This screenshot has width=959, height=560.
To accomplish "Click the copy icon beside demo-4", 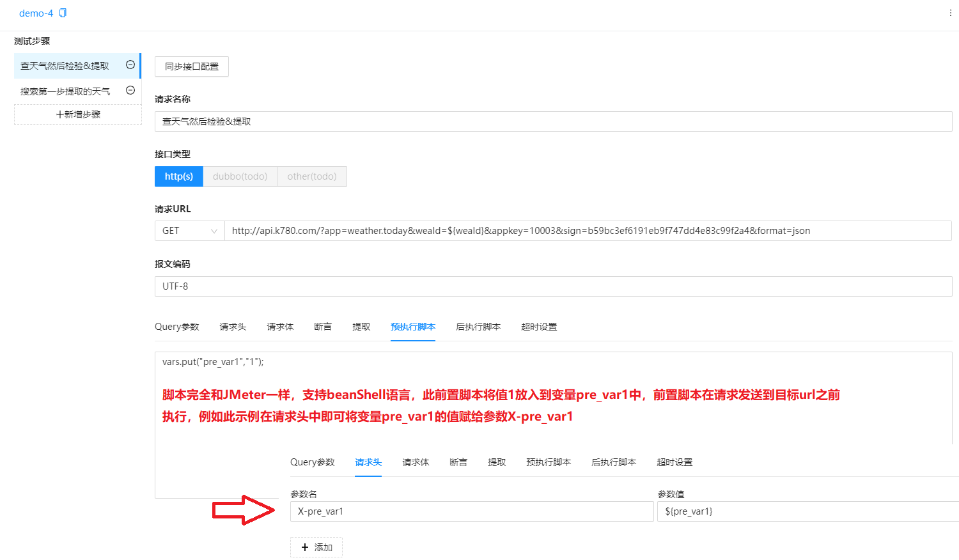I will (x=61, y=12).
